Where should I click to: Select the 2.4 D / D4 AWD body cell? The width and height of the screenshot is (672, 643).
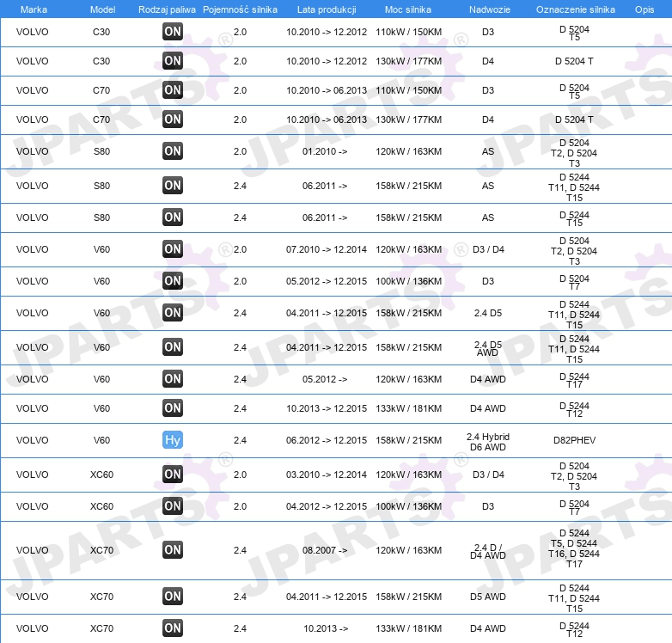[488, 551]
